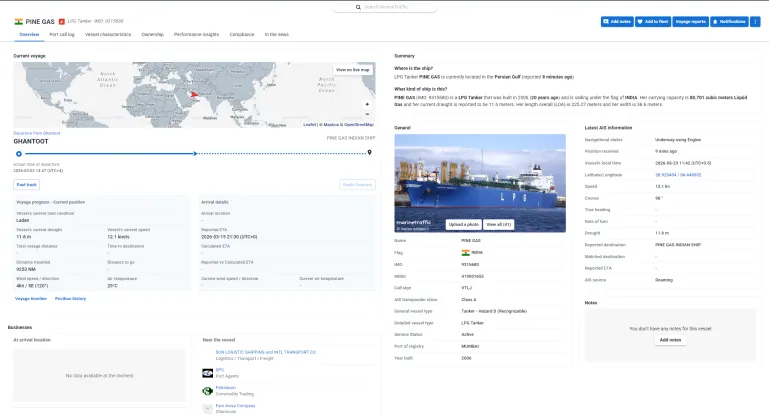Click the latitude/longitude coordinates link
The image size is (769, 417).
(678, 174)
